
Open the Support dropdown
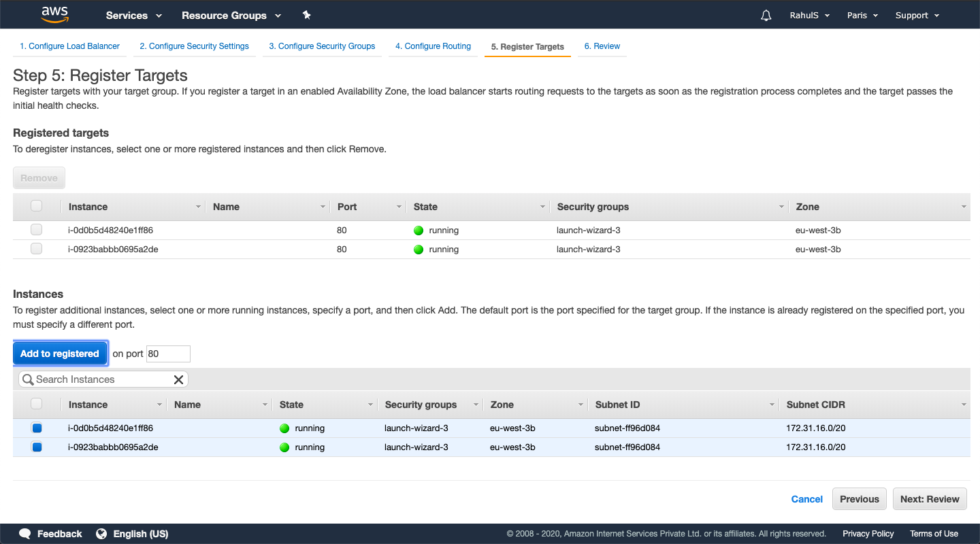coord(917,14)
